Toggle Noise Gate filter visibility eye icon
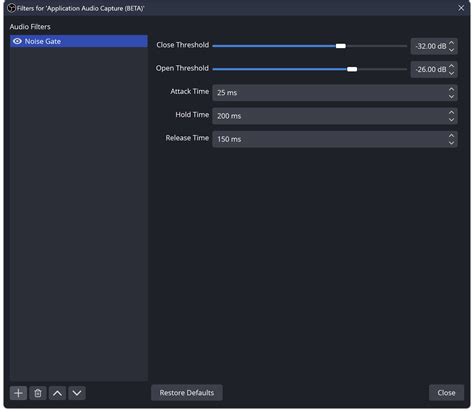The height and width of the screenshot is (412, 474). coord(17,41)
